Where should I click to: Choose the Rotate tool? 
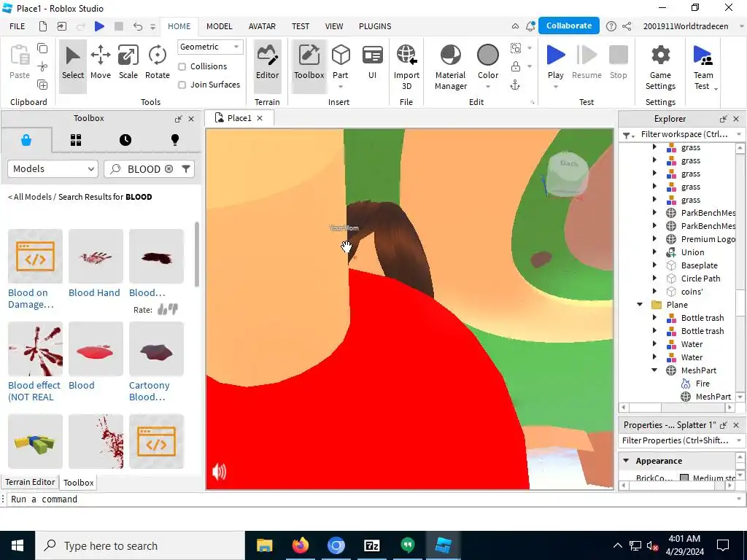pos(158,63)
